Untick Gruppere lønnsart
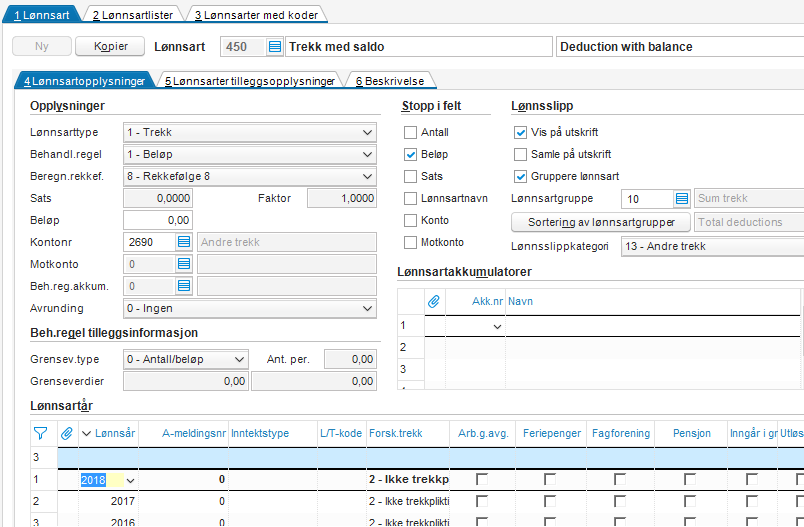804x527 pixels. tap(520, 176)
